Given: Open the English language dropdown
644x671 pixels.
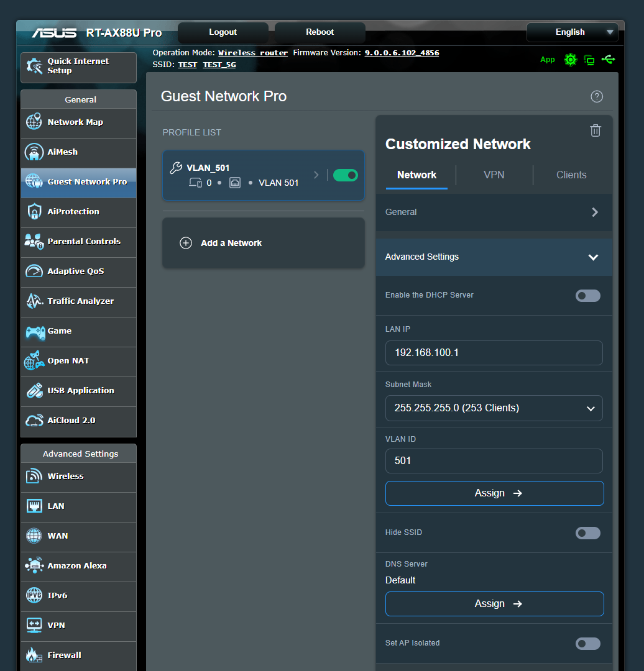Looking at the screenshot, I should coord(571,32).
